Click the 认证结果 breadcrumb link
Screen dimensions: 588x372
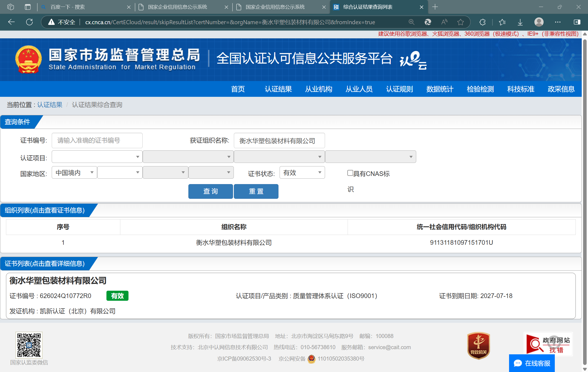pos(50,105)
